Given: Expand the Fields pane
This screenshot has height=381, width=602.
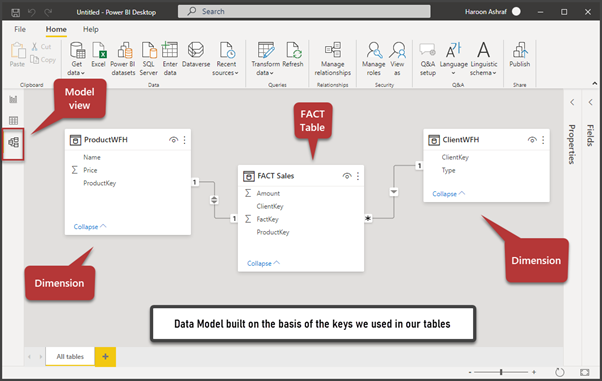Looking at the screenshot, I should [590, 102].
